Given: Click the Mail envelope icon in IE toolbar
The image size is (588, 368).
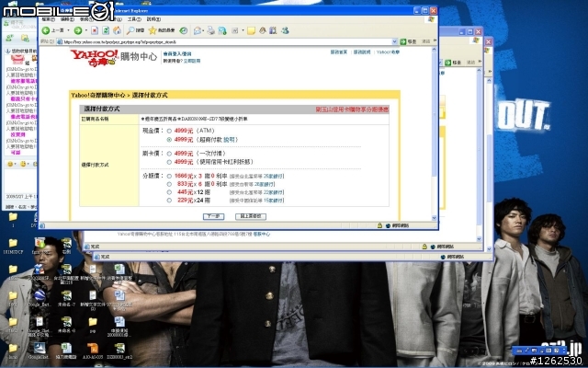Looking at the screenshot, I should [x=198, y=30].
